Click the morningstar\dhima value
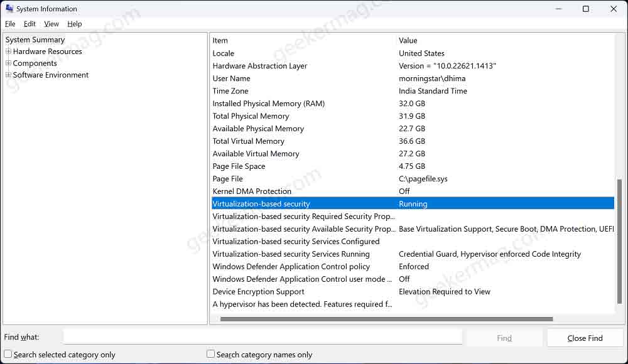 point(432,78)
